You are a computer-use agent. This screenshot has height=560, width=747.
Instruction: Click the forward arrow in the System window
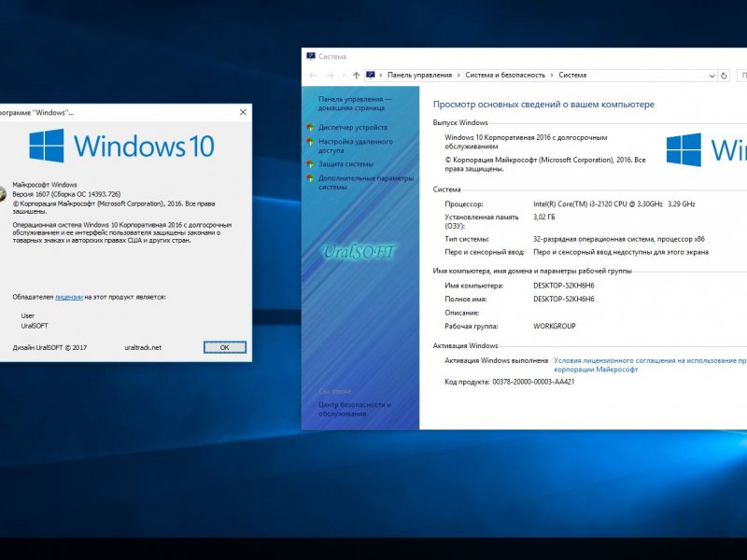pos(330,76)
